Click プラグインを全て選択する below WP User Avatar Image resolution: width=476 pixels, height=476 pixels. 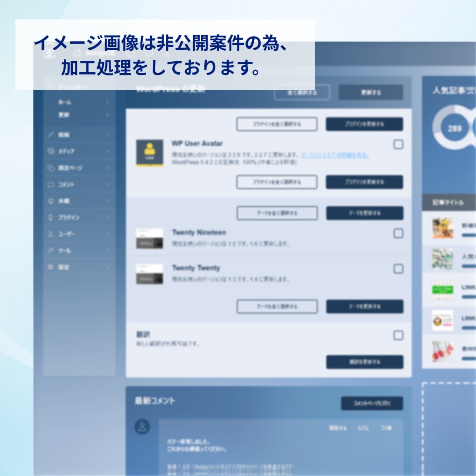click(x=277, y=182)
